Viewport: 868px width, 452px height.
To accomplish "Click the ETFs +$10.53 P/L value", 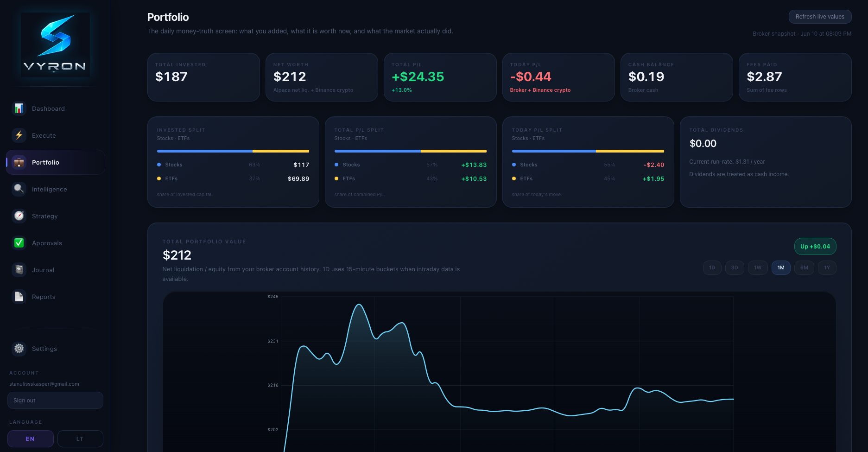I will pyautogui.click(x=474, y=178).
